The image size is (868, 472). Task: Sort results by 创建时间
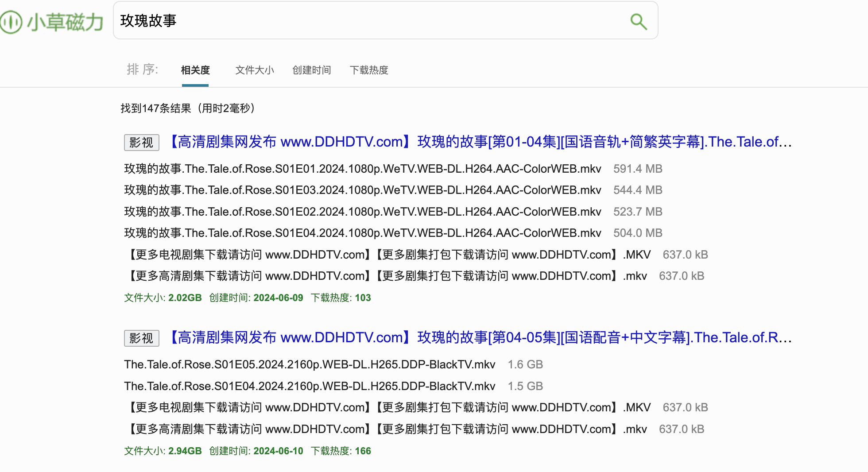312,70
